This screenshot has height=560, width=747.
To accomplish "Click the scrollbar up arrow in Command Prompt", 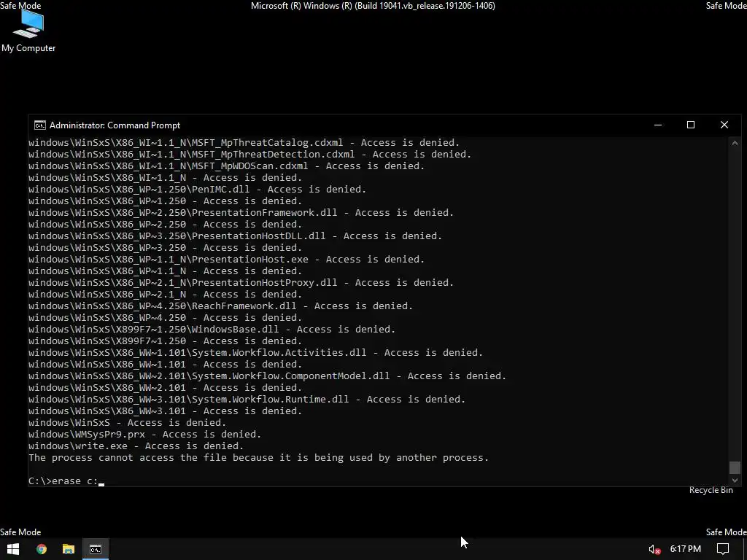I will (735, 143).
